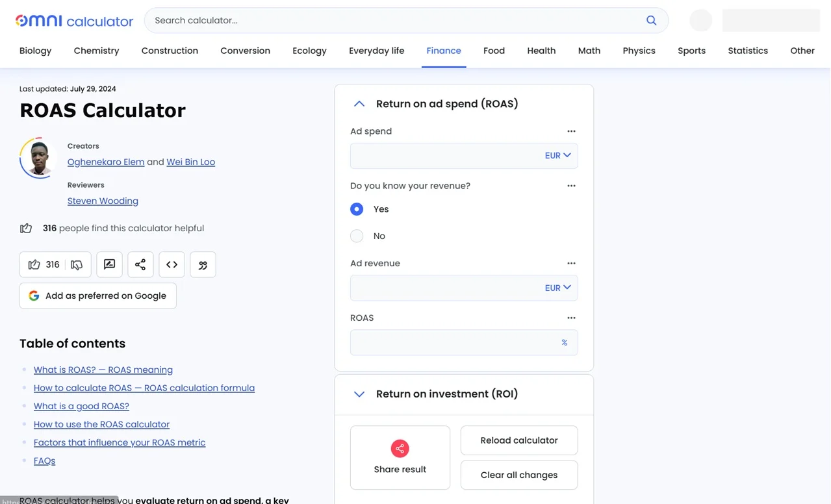
Task: Open What is a good ROAS? link
Action: click(x=81, y=406)
